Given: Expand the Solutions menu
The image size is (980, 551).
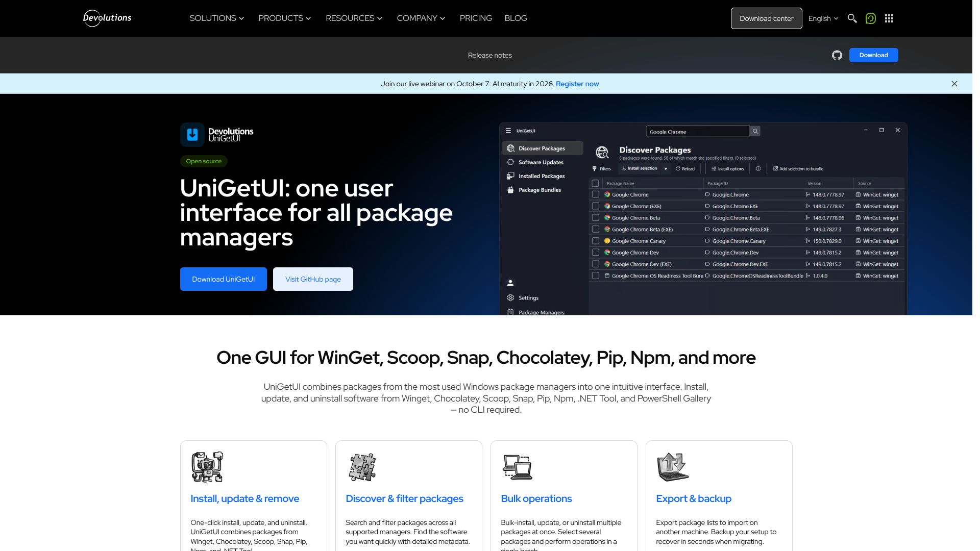Looking at the screenshot, I should point(217,18).
